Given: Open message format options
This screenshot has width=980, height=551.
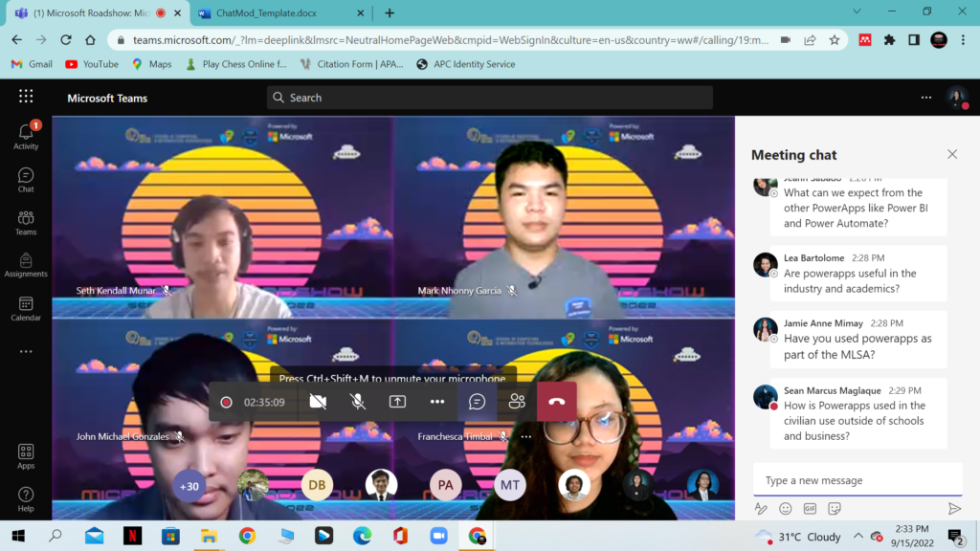Looking at the screenshot, I should tap(761, 509).
